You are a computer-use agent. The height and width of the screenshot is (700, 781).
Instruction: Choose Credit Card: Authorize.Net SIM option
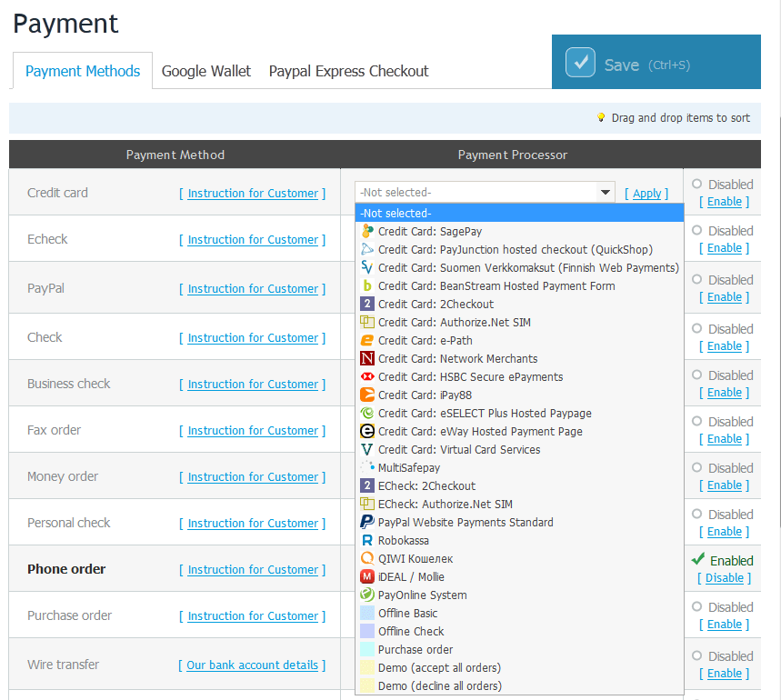click(x=519, y=322)
